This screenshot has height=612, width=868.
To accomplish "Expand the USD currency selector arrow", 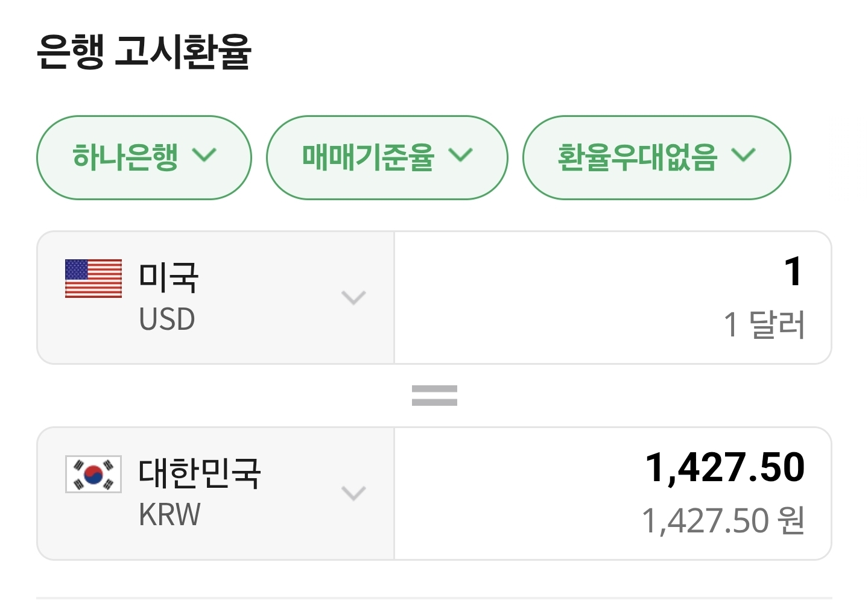I will pyautogui.click(x=353, y=298).
